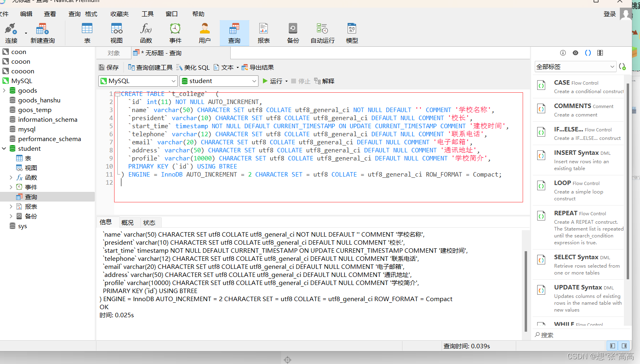
Task: Open the 收藏夹 menu
Action: [119, 14]
